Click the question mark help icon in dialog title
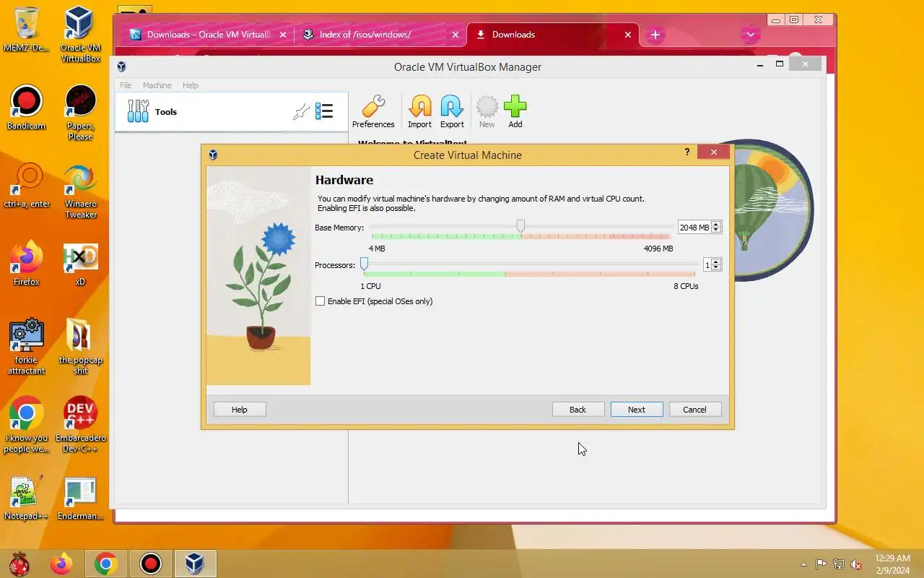 (687, 152)
